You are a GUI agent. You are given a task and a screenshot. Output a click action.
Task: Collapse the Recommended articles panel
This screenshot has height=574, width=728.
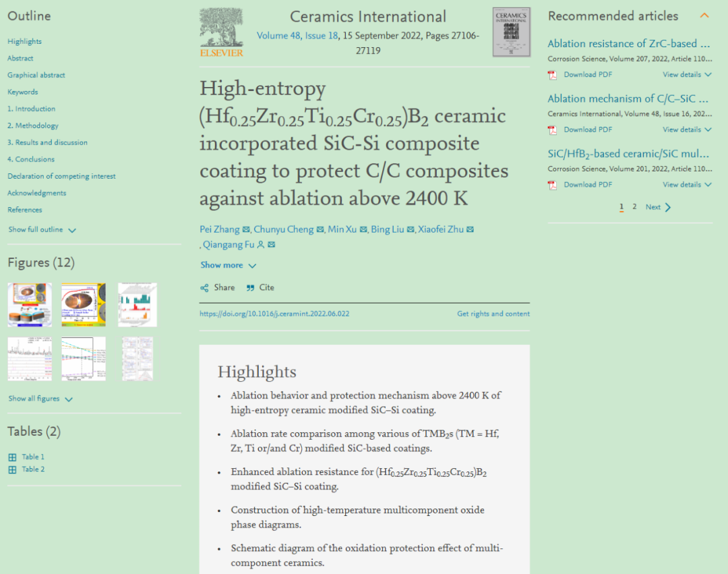[x=704, y=16]
